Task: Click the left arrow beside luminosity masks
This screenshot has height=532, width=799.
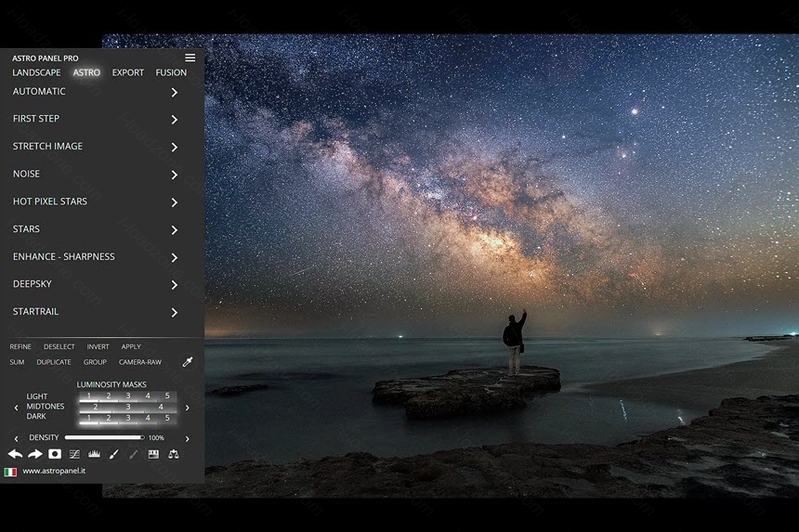Action: 17,408
